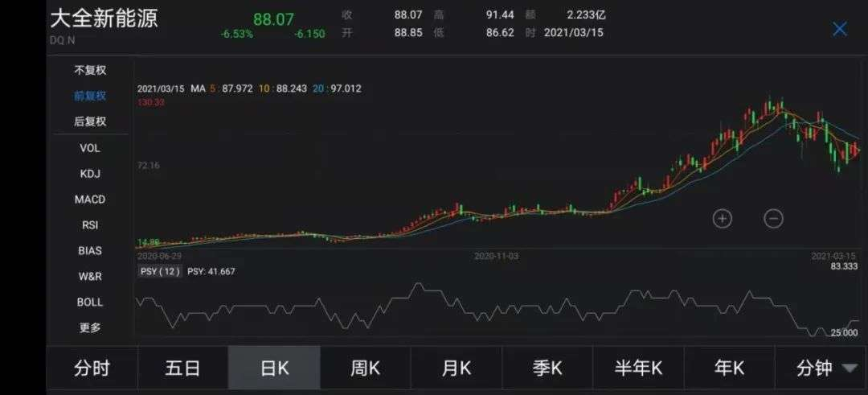Select 后复权 price adjustment option
Screen dimensions: 868x395
[x=90, y=121]
